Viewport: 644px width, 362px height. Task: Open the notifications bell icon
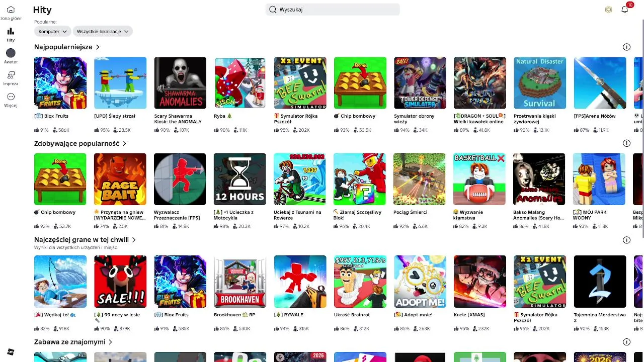pyautogui.click(x=625, y=10)
